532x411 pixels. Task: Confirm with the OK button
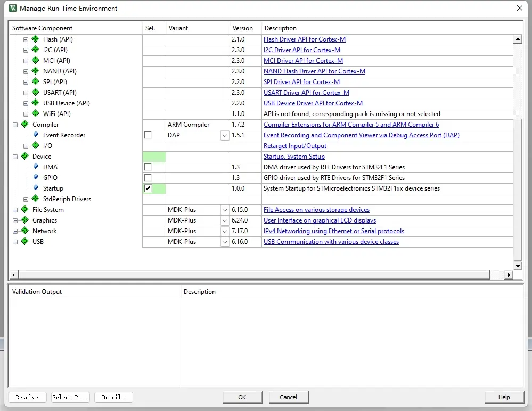[242, 397]
